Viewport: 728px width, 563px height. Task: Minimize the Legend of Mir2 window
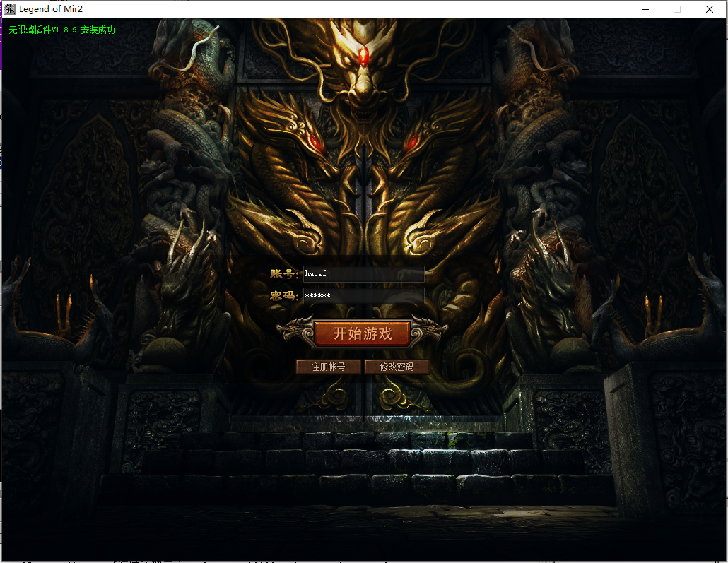(x=645, y=9)
